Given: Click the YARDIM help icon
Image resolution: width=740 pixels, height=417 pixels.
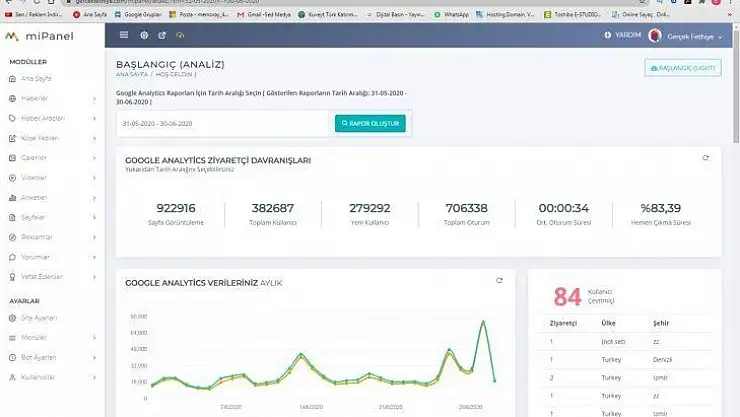Looking at the screenshot, I should coord(607,35).
